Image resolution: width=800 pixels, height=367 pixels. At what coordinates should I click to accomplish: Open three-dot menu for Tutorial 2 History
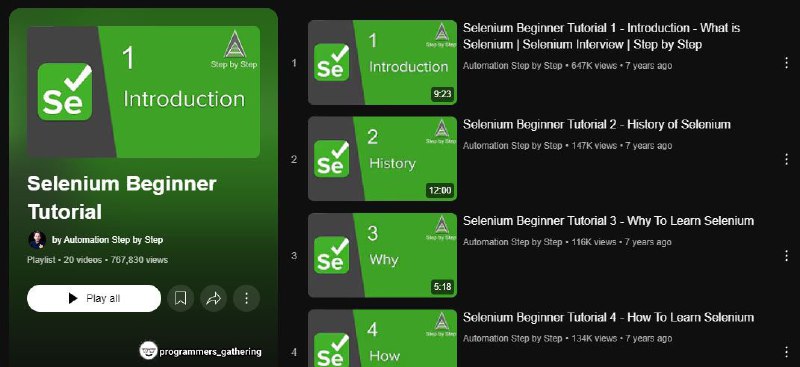786,159
